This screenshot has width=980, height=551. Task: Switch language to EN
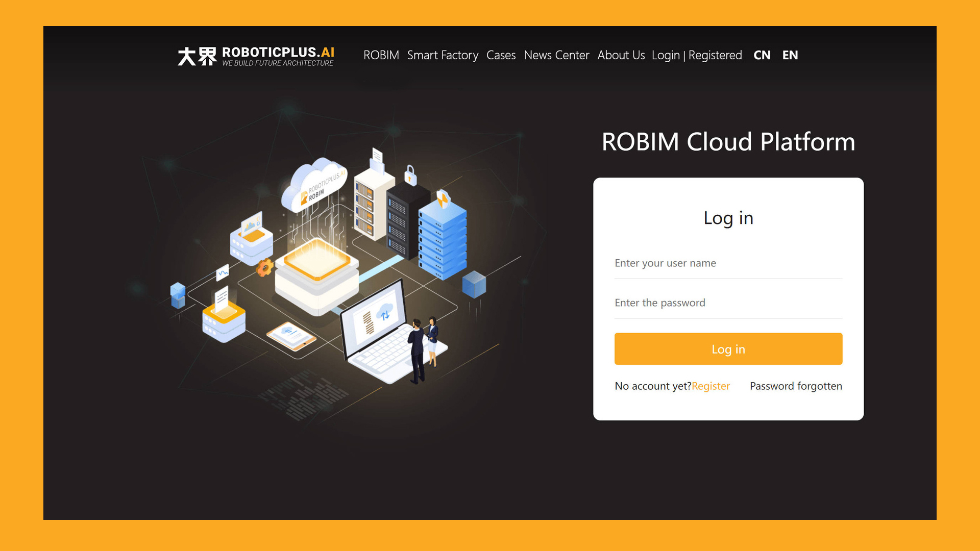tap(790, 55)
